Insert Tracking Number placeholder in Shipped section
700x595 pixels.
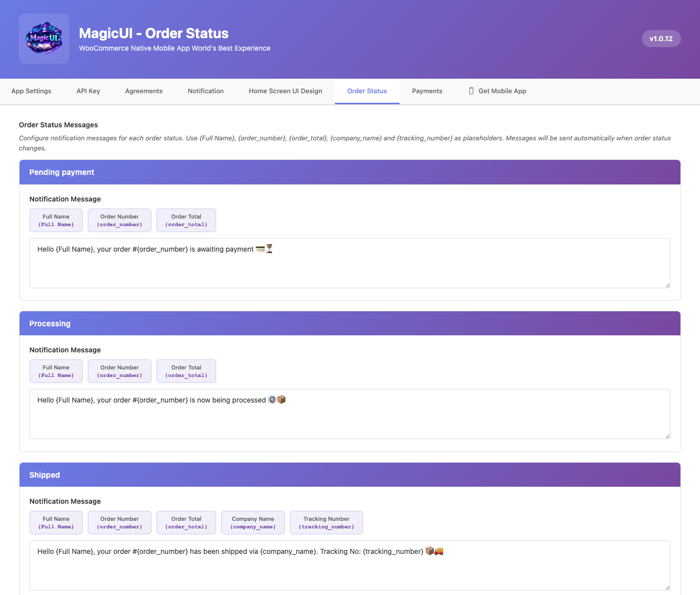pos(326,523)
